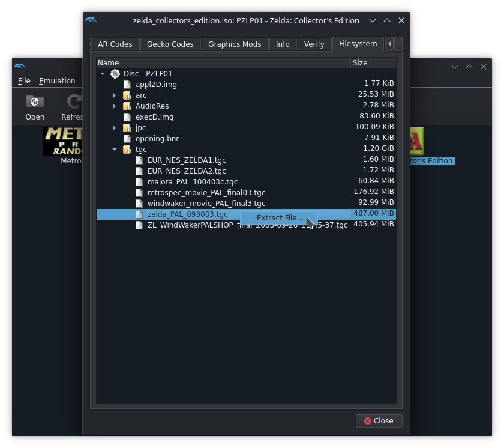Viewport: 504px width, 448px height.
Task: Click the opening.bnr file icon
Action: [x=127, y=139]
